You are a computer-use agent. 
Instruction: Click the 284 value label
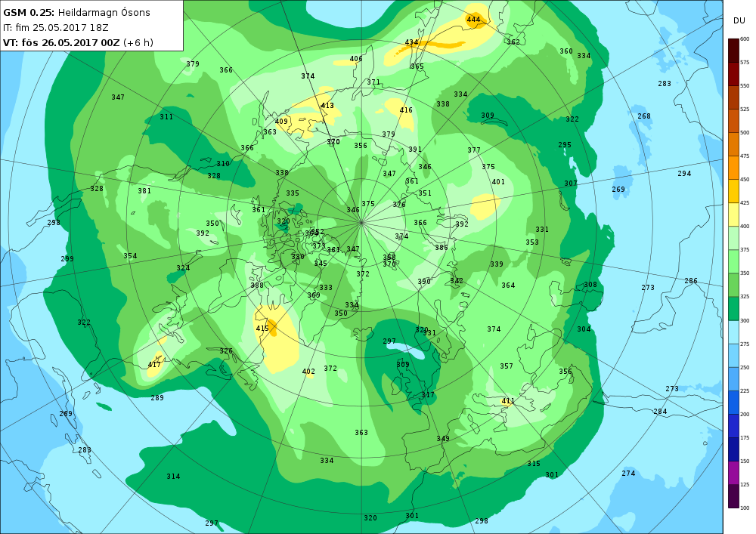point(661,412)
